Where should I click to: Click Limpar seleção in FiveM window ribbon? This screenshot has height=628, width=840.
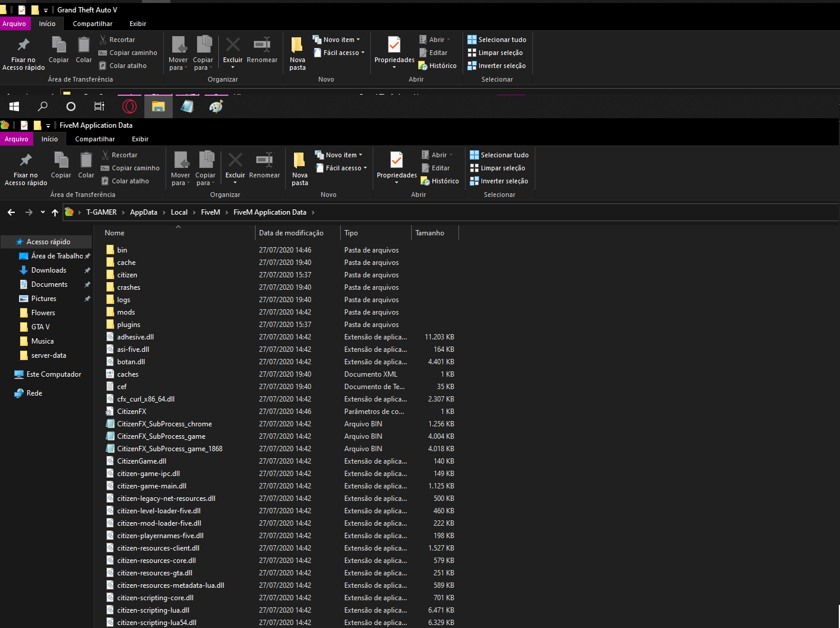[x=496, y=168]
